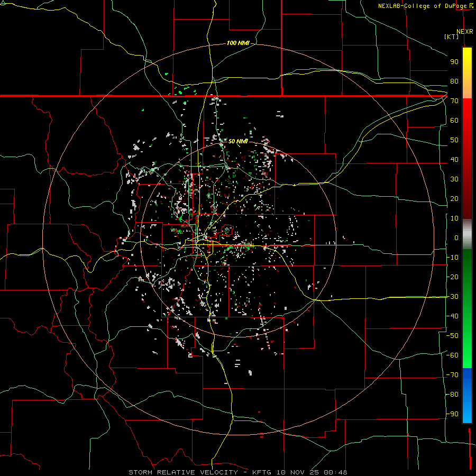Click the -20 legend value
Screen dimensions: 476x476
coord(452,277)
